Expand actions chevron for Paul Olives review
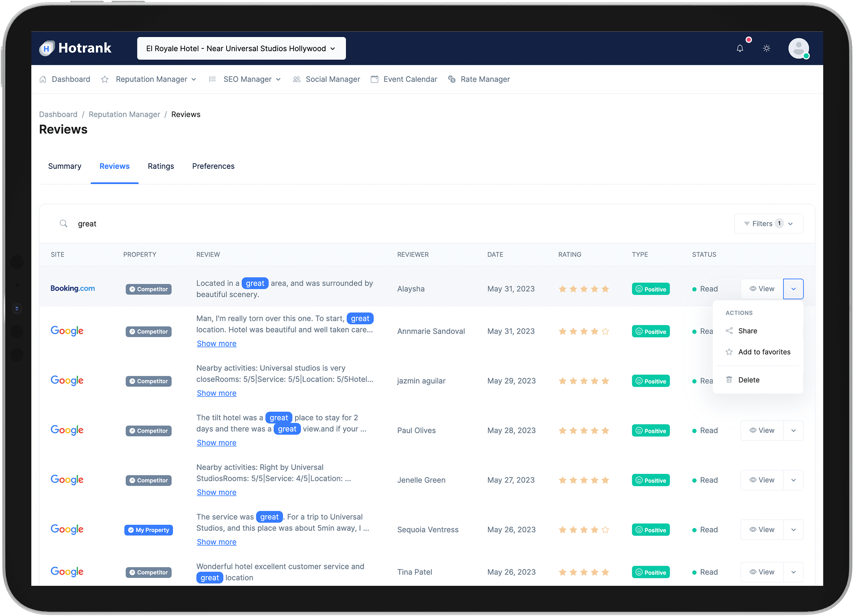Viewport: 853px width, 616px height. coord(793,431)
